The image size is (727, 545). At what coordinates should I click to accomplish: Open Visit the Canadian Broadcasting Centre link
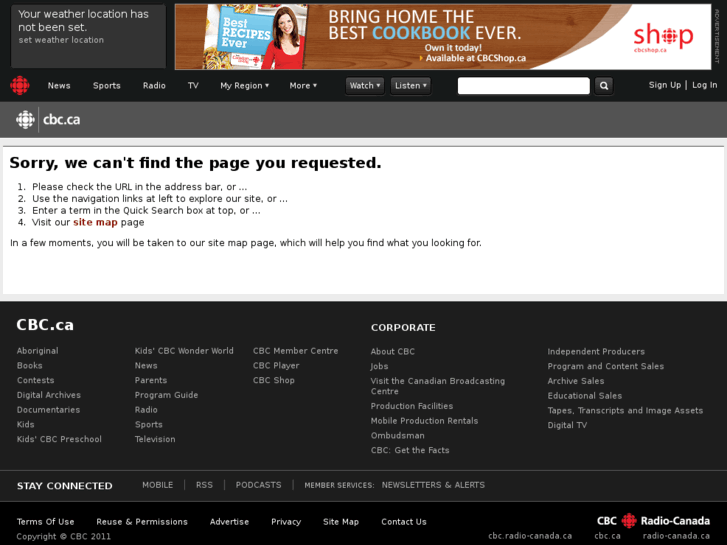click(438, 386)
